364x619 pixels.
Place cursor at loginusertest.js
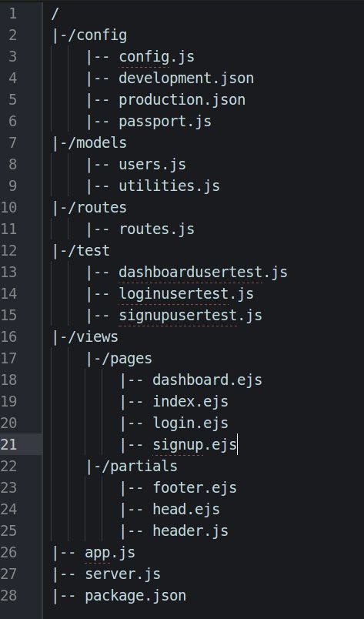point(186,293)
